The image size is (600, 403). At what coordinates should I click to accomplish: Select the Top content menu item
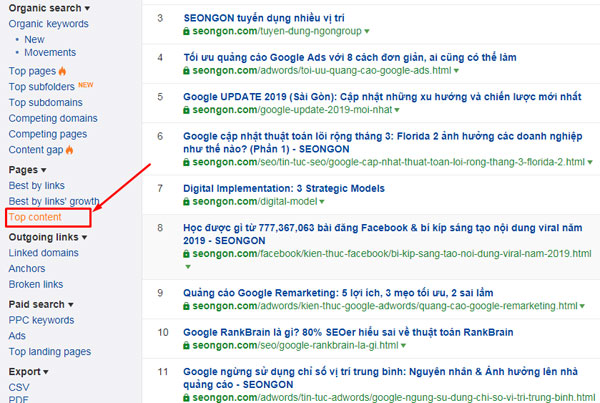coord(35,217)
